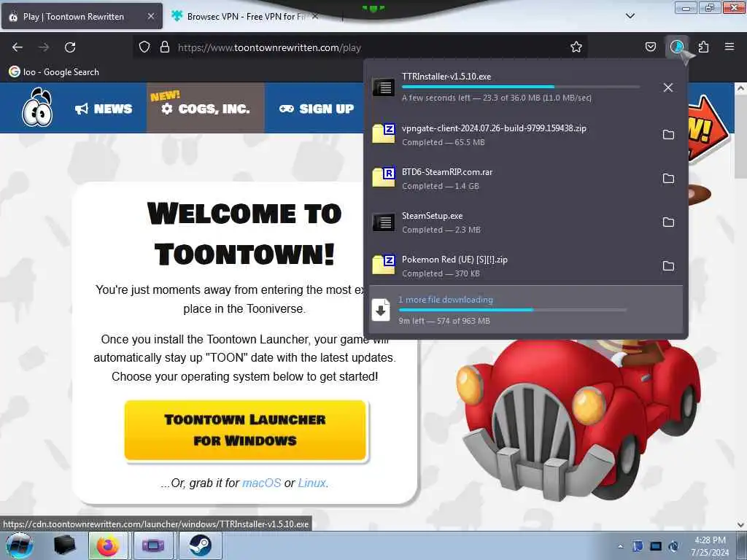Viewport: 747px width, 560px height.
Task: Open the browser extensions puzzle icon
Action: 703,47
